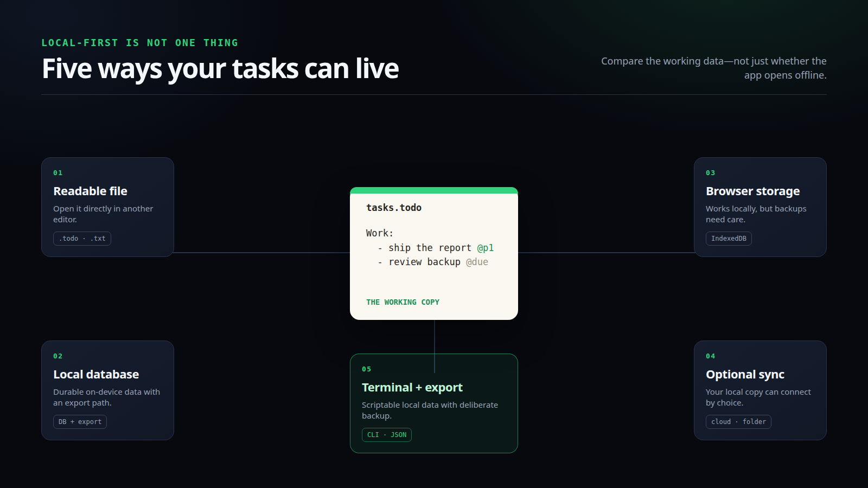Click the 'IndexedDB' tag

click(729, 239)
